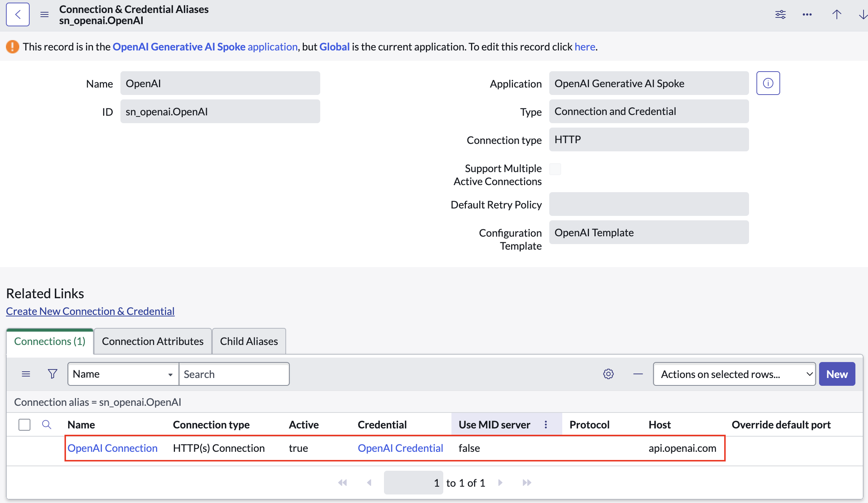Open list filter funnel icon
Viewport: 868px width, 503px height.
coord(53,374)
